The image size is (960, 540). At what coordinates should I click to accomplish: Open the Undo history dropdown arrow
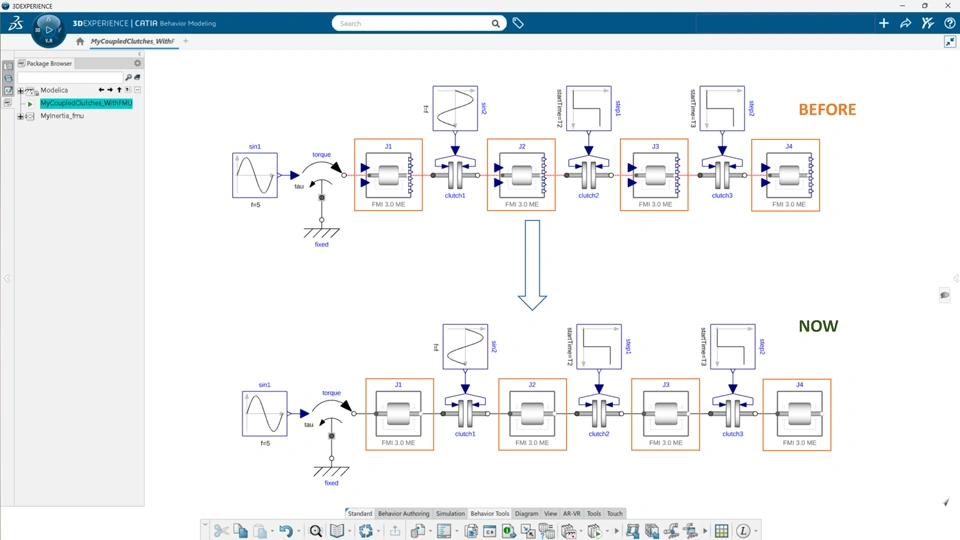(x=298, y=531)
